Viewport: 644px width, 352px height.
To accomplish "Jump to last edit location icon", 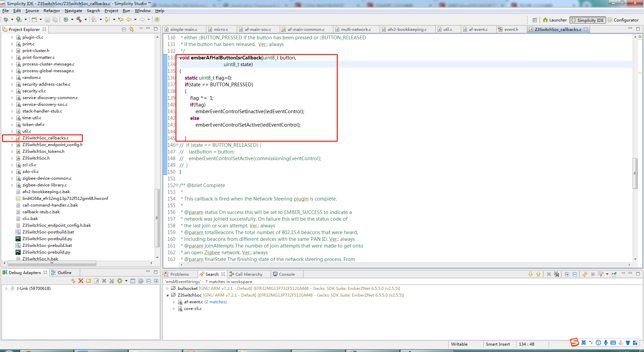I will (121, 19).
